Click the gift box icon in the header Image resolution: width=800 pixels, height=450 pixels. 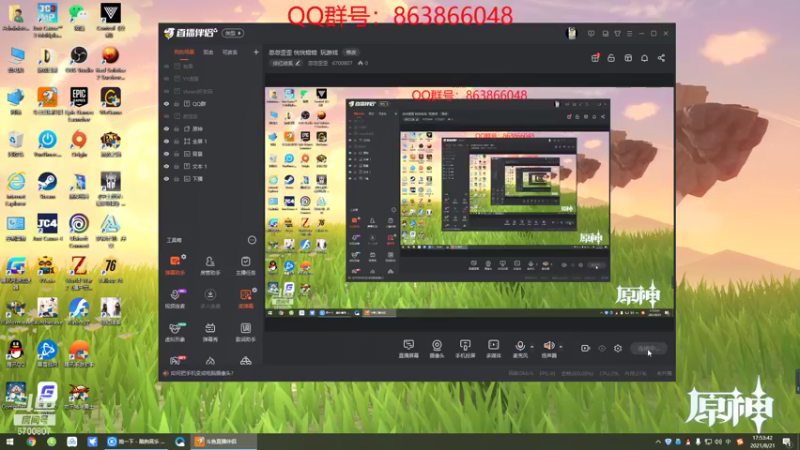[x=595, y=58]
